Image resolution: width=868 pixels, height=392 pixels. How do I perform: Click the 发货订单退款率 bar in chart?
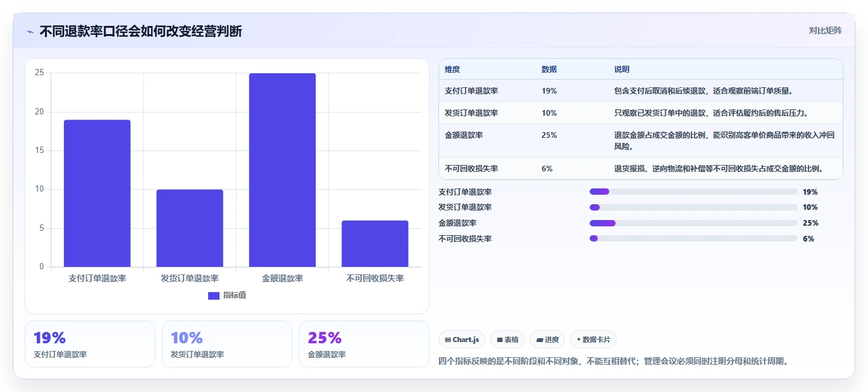point(190,228)
